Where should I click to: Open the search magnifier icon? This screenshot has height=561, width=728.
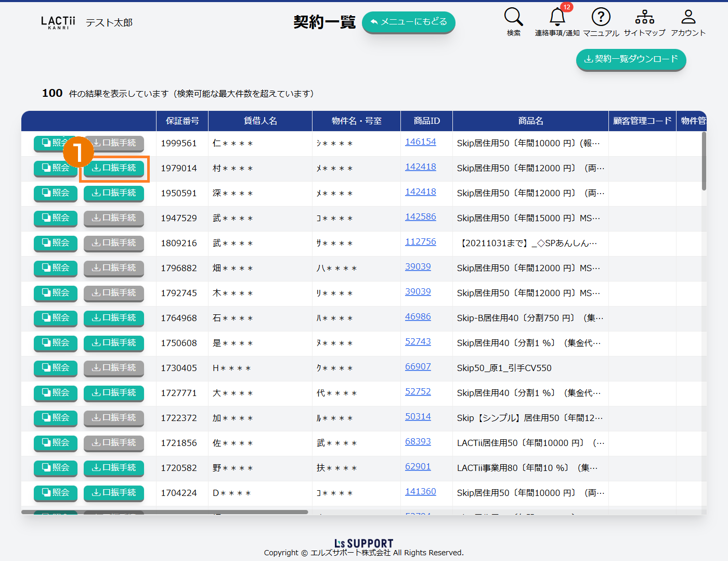[x=513, y=17]
